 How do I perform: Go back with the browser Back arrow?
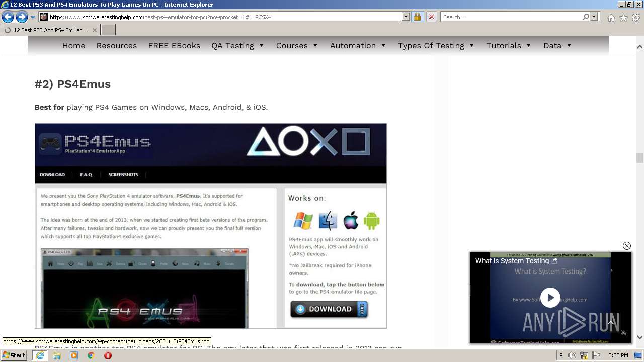pos(8,17)
